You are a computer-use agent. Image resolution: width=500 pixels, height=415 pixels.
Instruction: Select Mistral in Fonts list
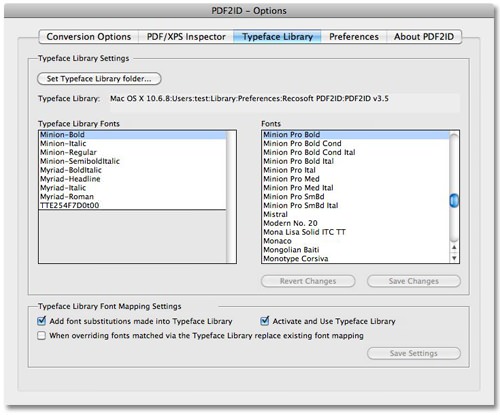[356, 214]
